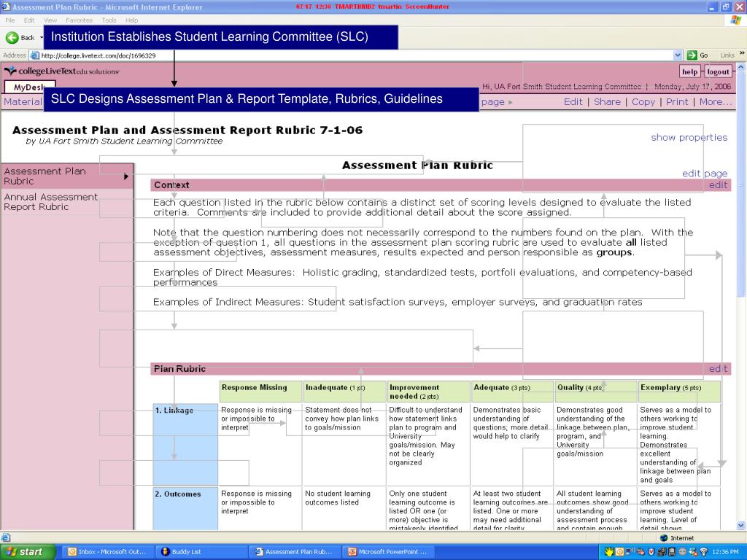
Task: Click the logout button
Action: point(718,71)
